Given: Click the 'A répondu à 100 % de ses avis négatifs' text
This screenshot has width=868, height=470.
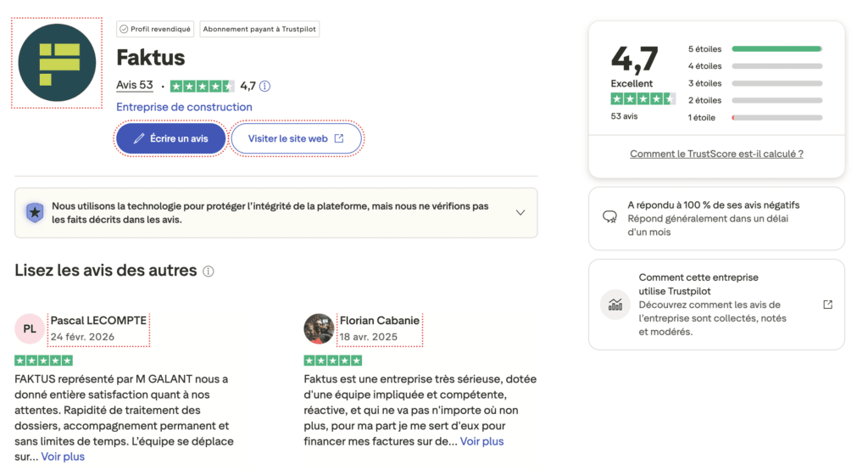Looking at the screenshot, I should [714, 205].
